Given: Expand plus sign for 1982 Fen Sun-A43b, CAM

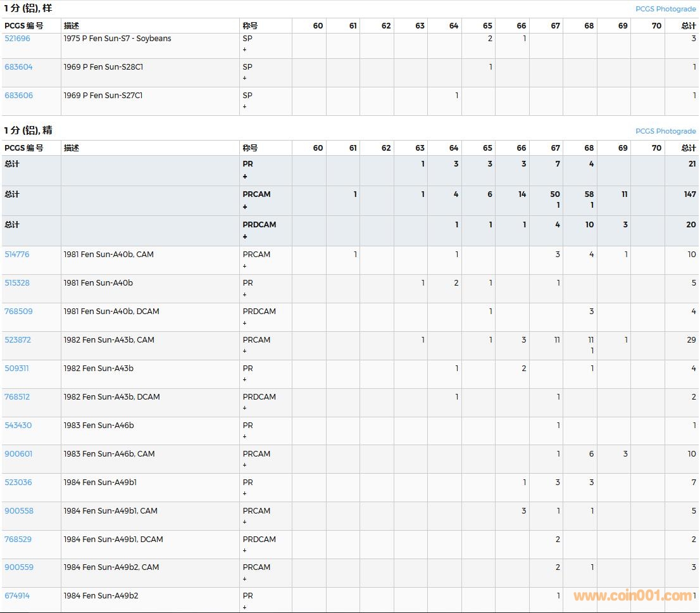Looking at the screenshot, I should point(245,351).
